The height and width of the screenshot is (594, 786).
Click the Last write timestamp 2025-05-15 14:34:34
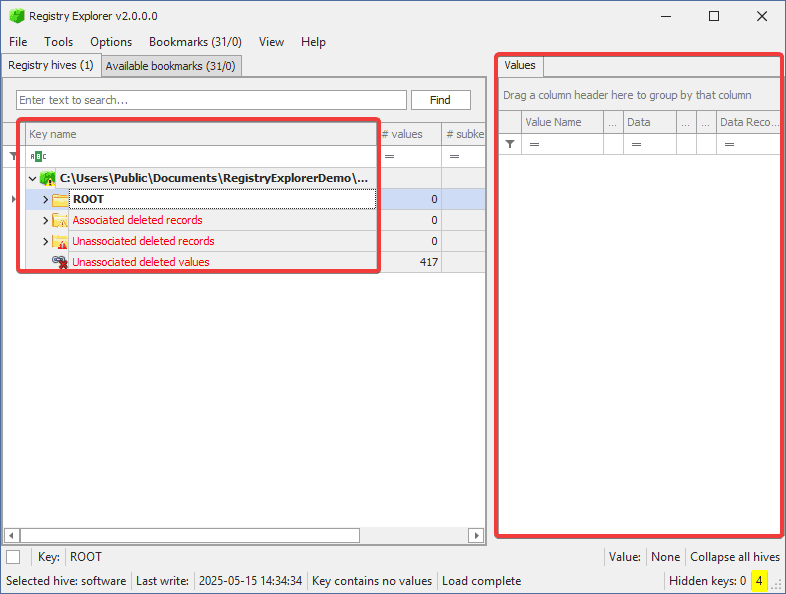tap(250, 581)
